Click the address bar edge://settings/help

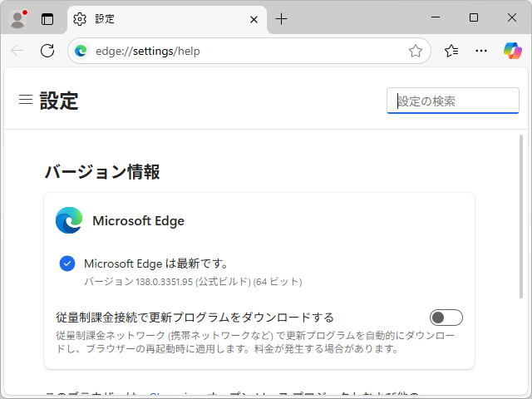click(x=249, y=51)
